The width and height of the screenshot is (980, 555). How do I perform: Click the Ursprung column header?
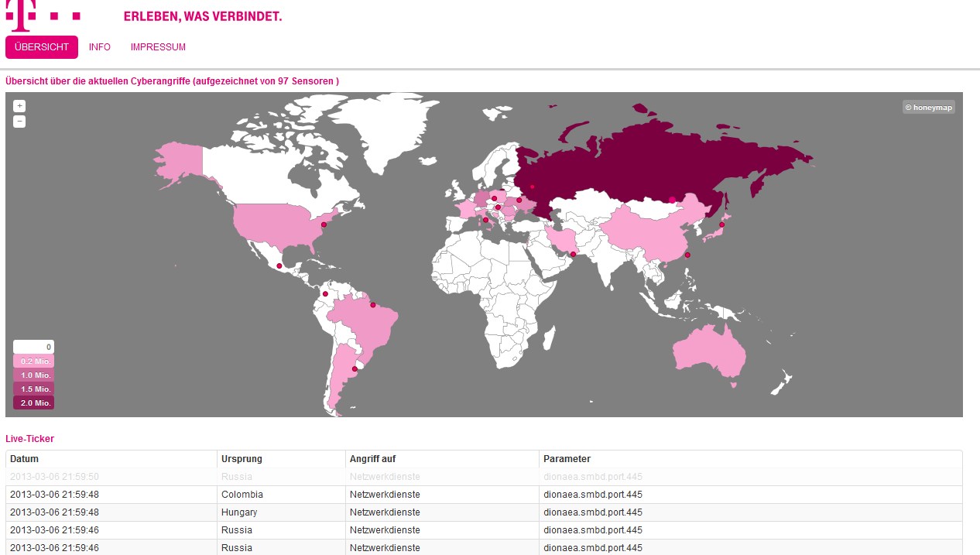[x=242, y=459]
